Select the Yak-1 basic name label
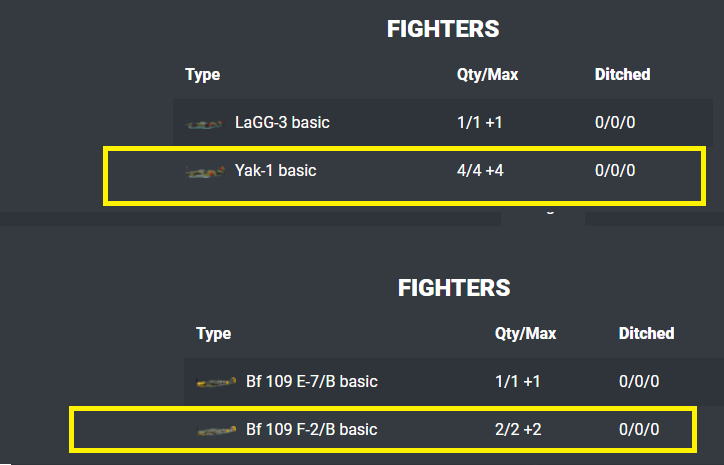 coord(275,171)
